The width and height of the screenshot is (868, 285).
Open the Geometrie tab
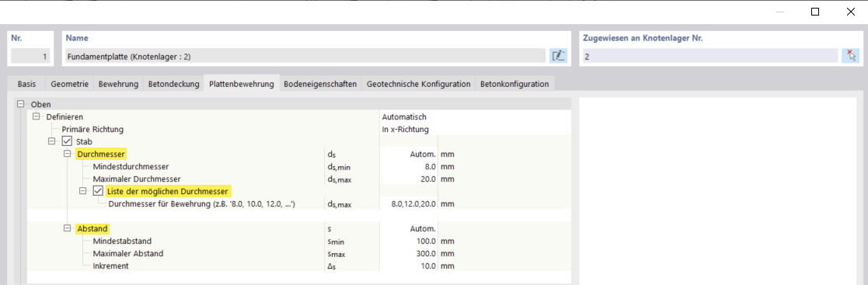[70, 84]
